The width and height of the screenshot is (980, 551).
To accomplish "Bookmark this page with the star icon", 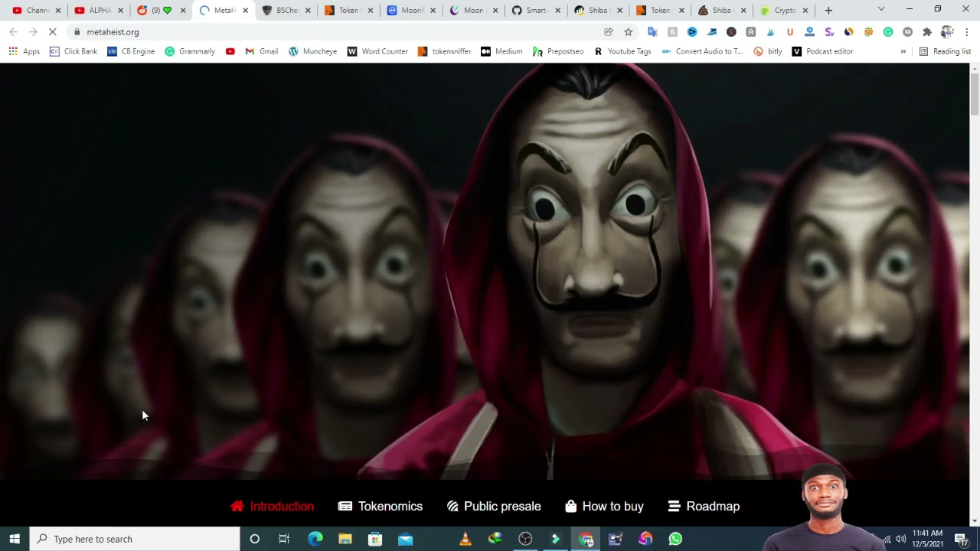I will (629, 32).
